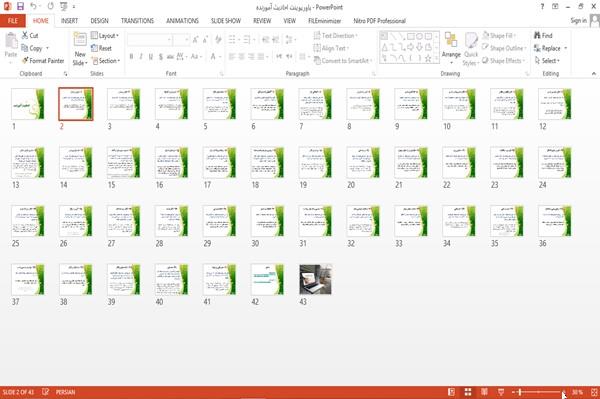The width and height of the screenshot is (600, 399).
Task: Open the Select dropdown in Editing
Action: click(547, 60)
